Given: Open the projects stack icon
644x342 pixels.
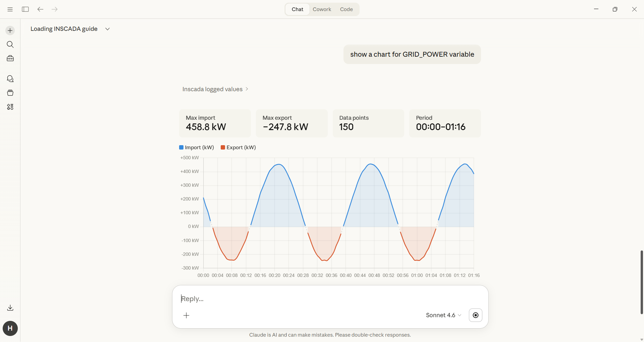Looking at the screenshot, I should tap(10, 93).
